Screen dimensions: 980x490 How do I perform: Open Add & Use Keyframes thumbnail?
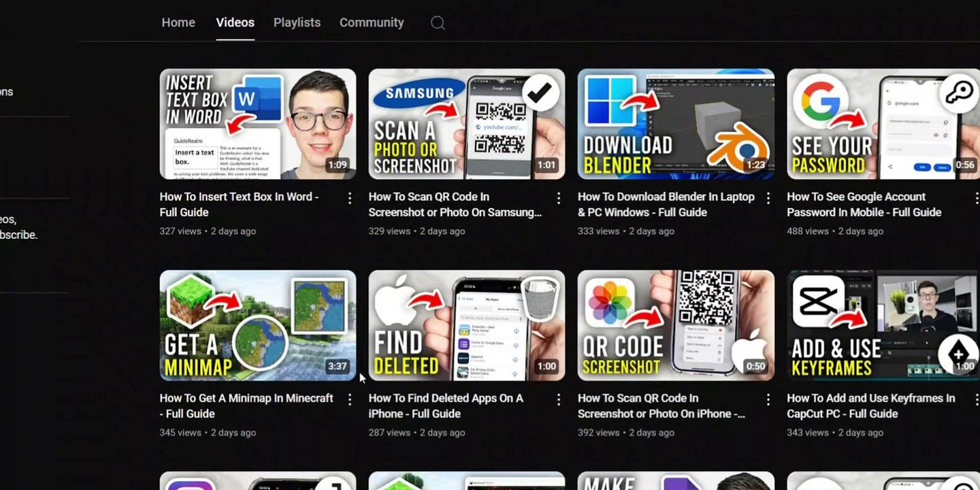[x=883, y=325]
